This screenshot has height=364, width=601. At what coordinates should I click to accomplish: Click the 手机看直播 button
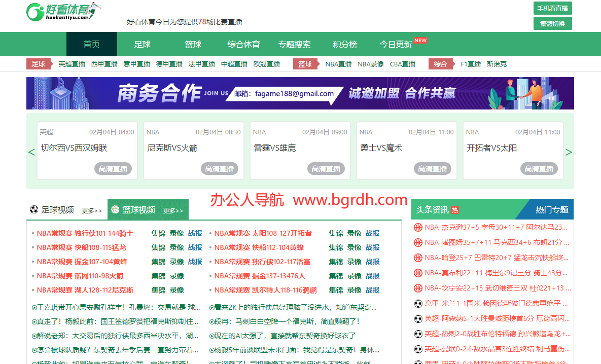(x=553, y=9)
